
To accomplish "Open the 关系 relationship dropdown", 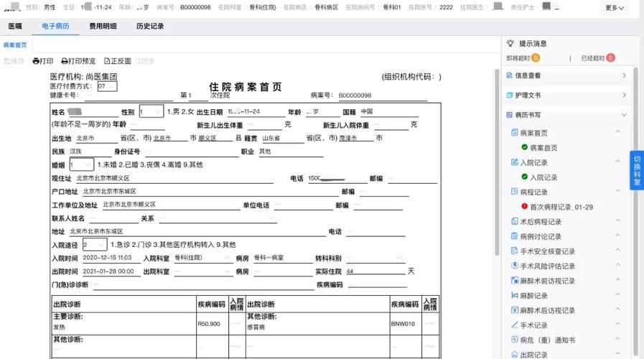I will 218,218.
